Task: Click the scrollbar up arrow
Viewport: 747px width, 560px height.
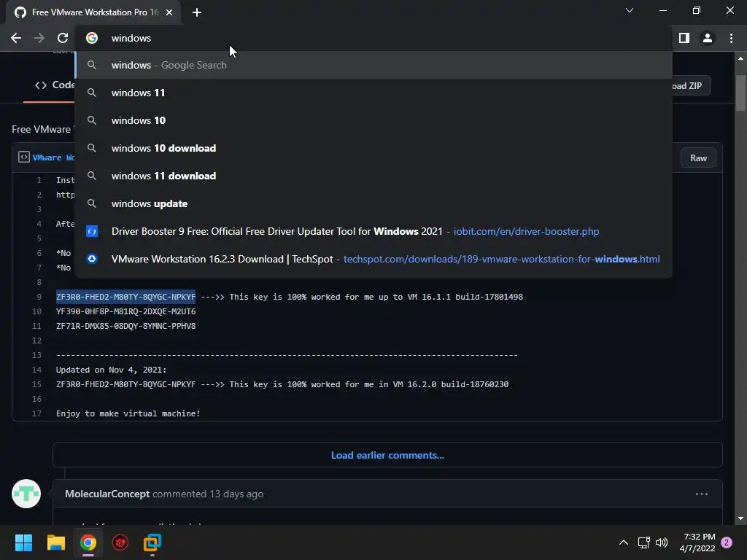Action: point(740,58)
